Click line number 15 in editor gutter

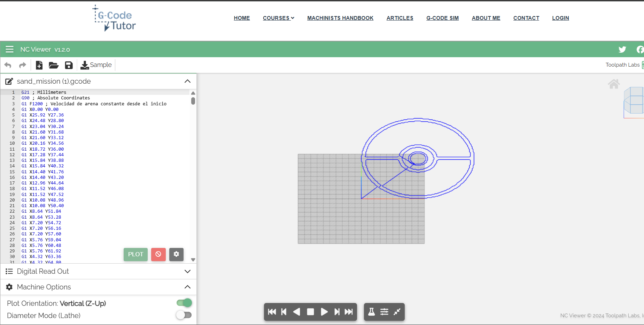(x=12, y=172)
